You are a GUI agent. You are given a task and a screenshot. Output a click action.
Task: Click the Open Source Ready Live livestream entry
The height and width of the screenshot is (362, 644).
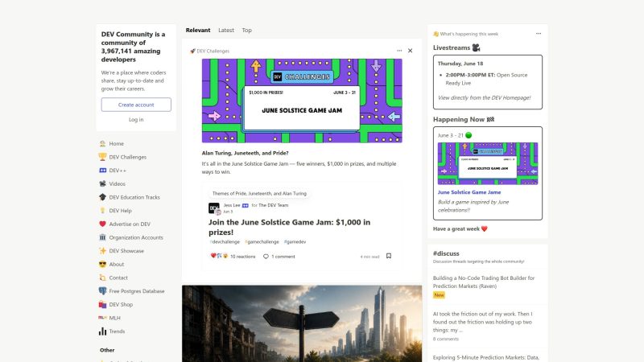pyautogui.click(x=486, y=79)
